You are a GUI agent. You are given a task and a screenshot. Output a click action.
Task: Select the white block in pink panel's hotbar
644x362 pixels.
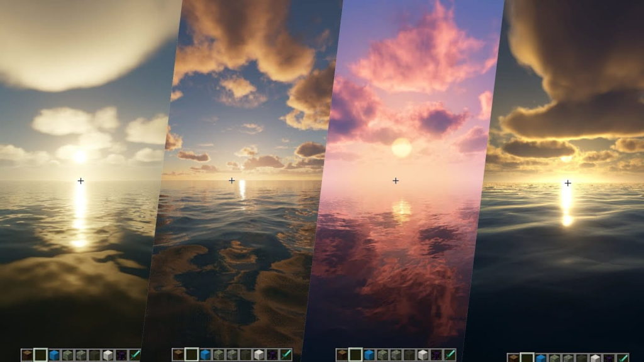click(x=423, y=355)
